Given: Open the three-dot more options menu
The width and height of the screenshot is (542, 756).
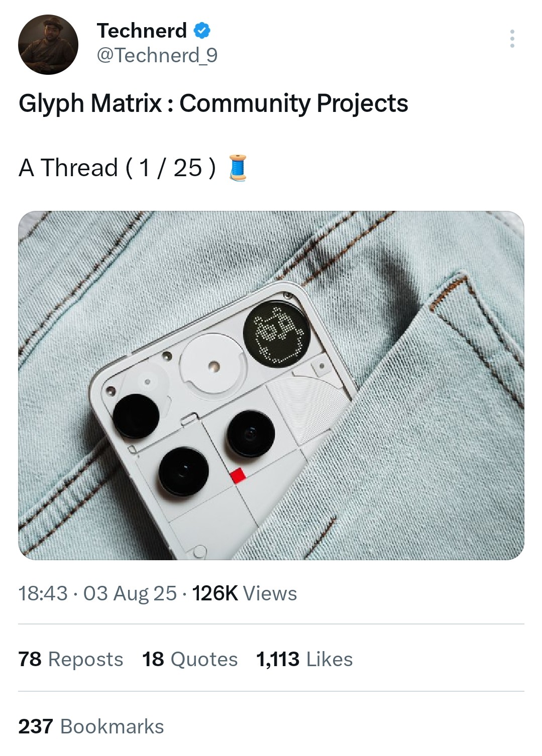Looking at the screenshot, I should pyautogui.click(x=512, y=39).
